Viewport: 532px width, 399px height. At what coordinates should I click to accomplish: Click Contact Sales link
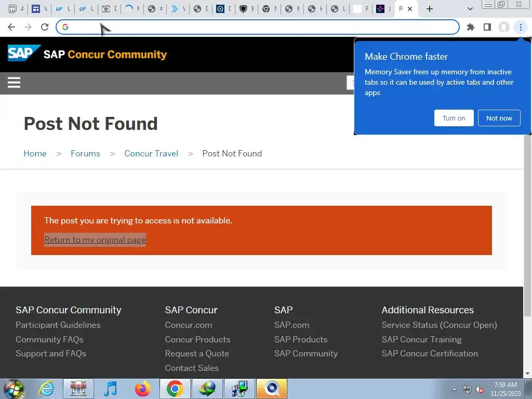pos(192,368)
